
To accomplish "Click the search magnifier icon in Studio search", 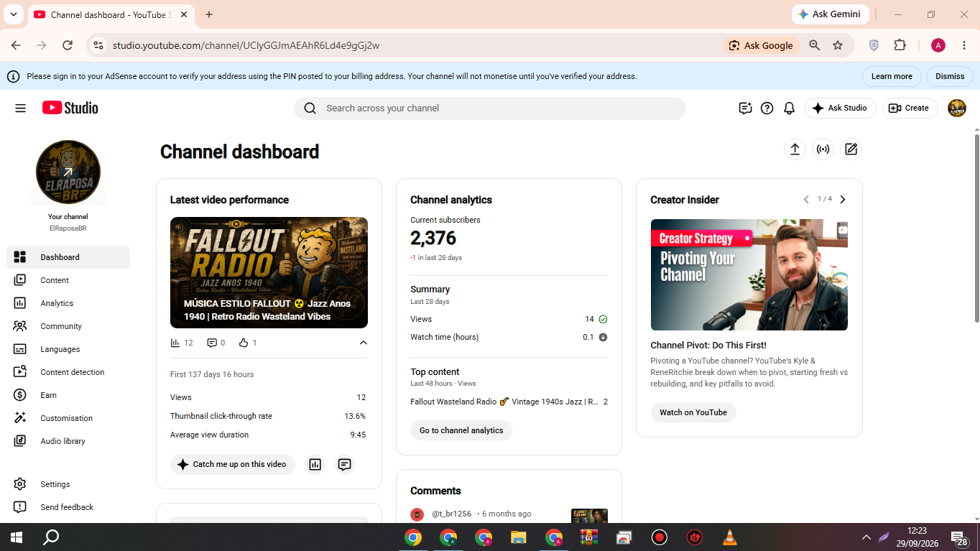I will click(x=310, y=108).
